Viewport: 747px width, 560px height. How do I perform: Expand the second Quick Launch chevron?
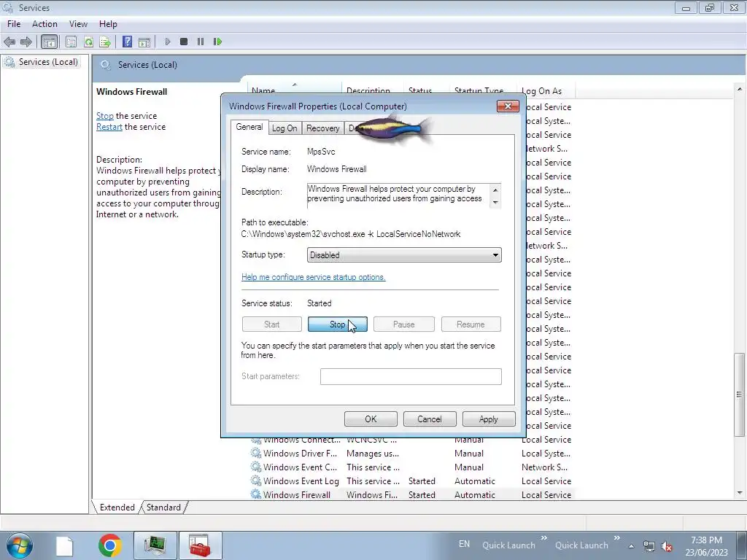point(617,537)
